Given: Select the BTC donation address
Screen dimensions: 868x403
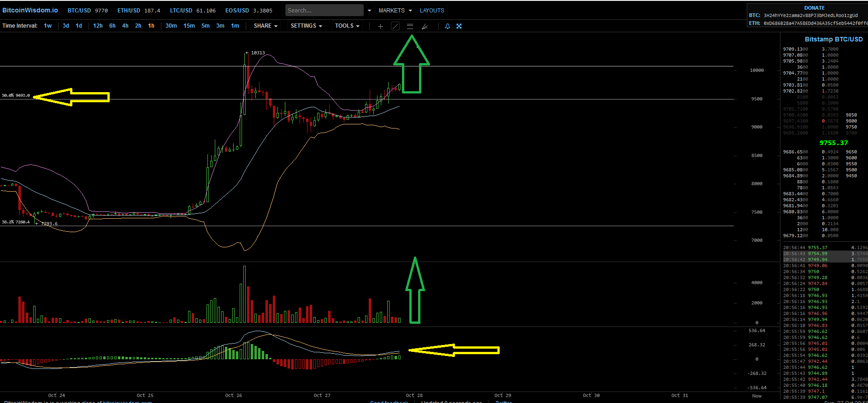Looking at the screenshot, I should pyautogui.click(x=810, y=15).
